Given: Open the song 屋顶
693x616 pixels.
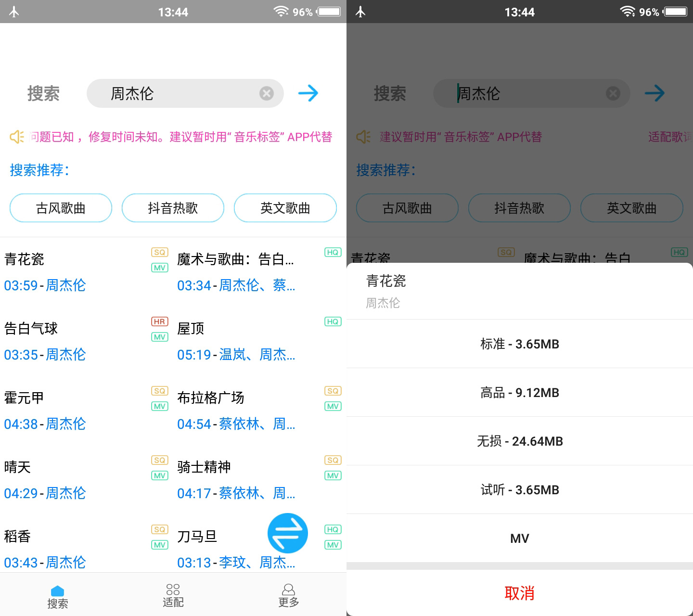Looking at the screenshot, I should [191, 329].
